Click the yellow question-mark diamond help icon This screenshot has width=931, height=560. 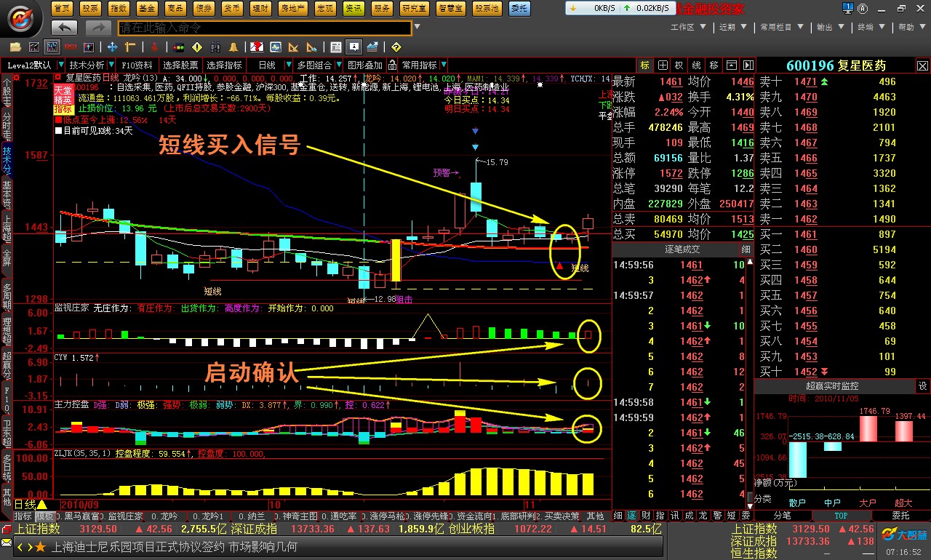[396, 47]
